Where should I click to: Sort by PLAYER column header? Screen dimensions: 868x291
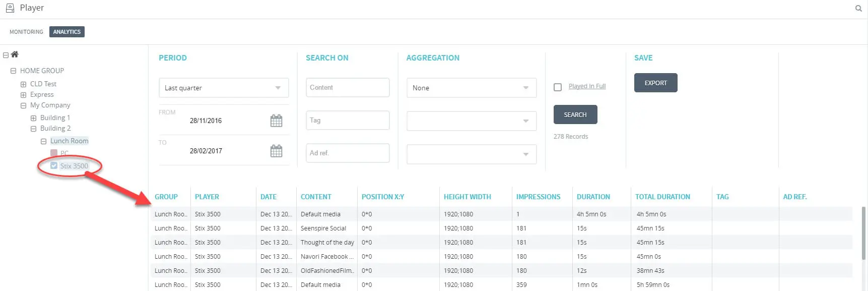[207, 197]
